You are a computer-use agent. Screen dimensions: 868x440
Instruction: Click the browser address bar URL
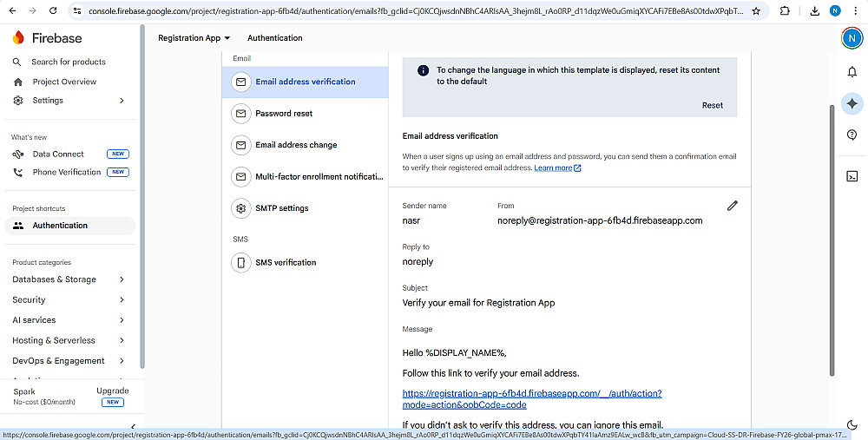[415, 10]
